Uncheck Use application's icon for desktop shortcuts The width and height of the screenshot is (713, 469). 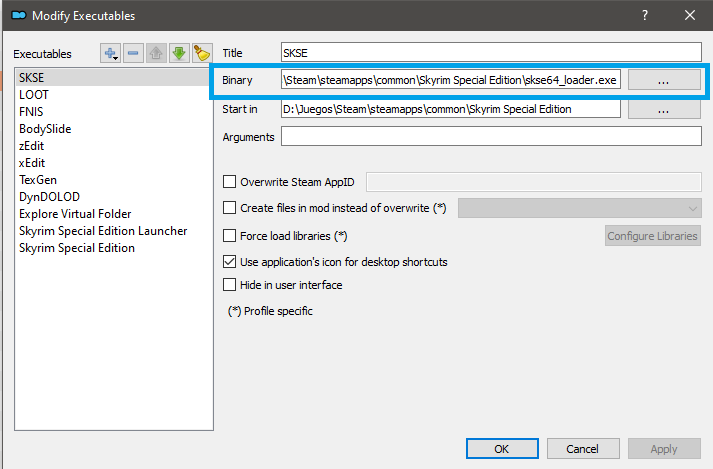[x=230, y=262]
